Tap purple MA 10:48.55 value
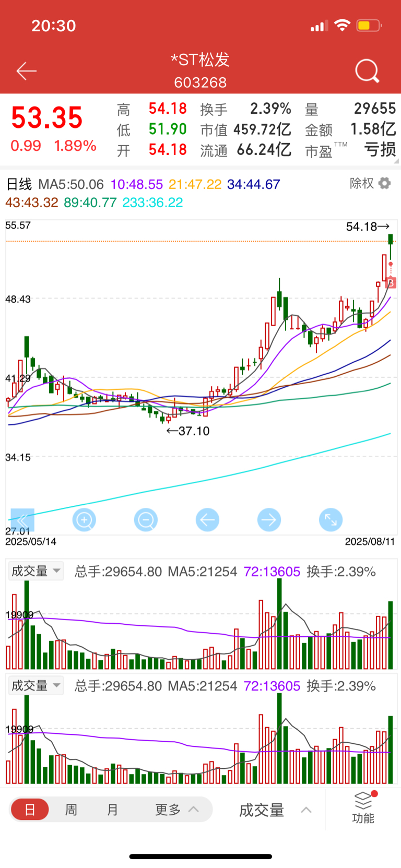 pos(137,184)
